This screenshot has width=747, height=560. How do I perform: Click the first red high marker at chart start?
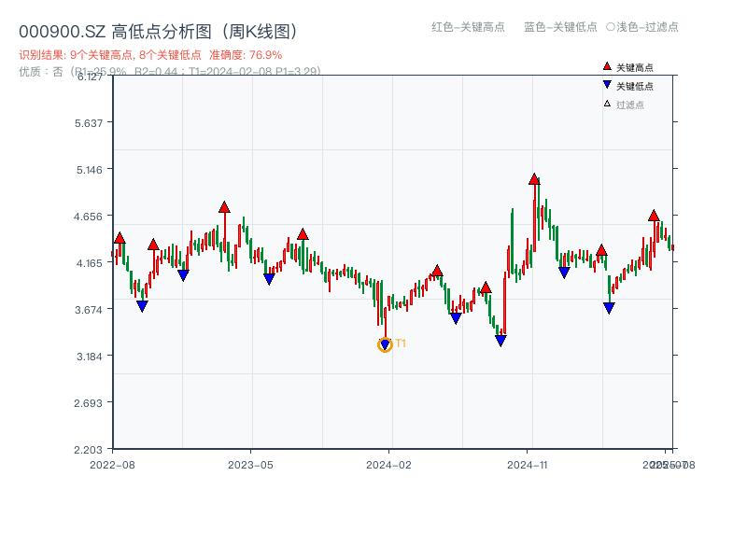pos(120,238)
